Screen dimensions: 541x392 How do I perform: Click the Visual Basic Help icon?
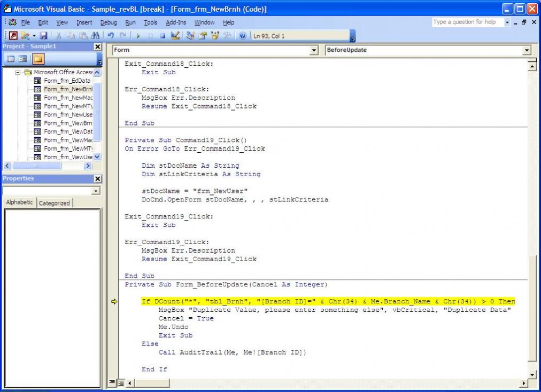pyautogui.click(x=242, y=36)
